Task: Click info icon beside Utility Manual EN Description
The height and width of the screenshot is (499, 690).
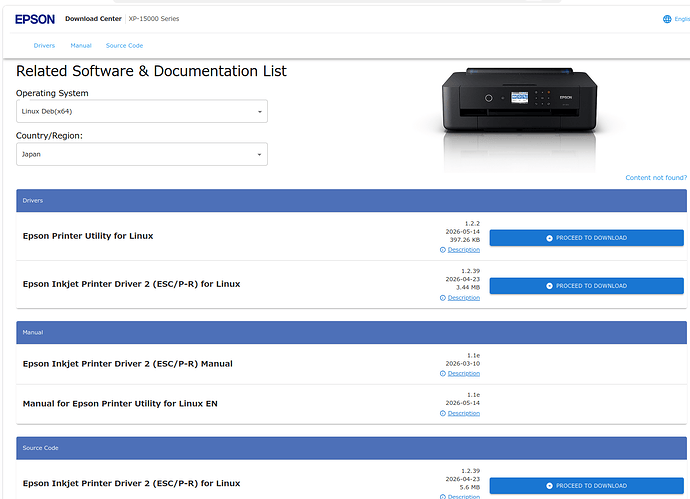Action: pos(443,413)
